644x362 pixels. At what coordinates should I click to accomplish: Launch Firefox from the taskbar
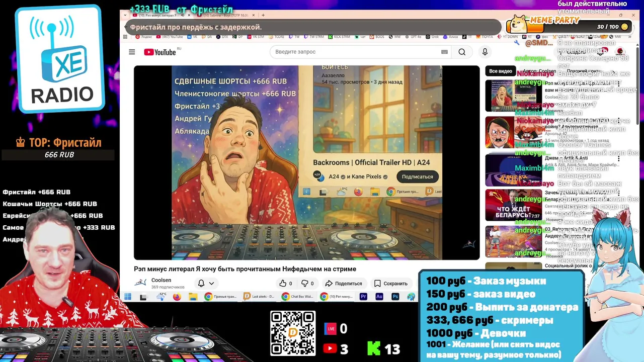177,297
